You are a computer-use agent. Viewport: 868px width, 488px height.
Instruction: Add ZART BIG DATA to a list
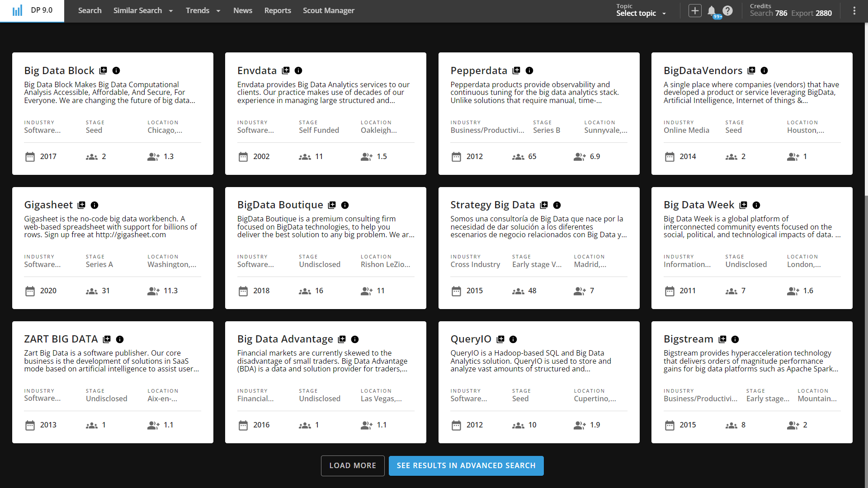(107, 339)
